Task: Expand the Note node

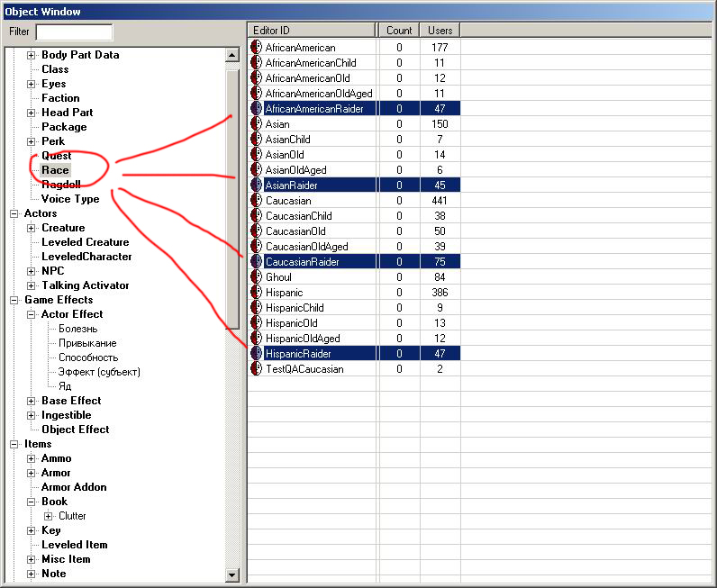Action: (x=32, y=574)
